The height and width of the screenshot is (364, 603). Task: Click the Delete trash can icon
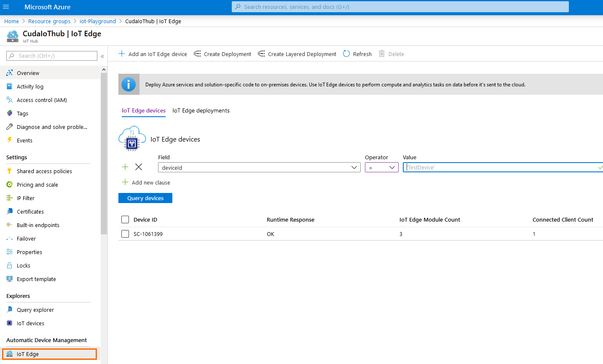(382, 54)
